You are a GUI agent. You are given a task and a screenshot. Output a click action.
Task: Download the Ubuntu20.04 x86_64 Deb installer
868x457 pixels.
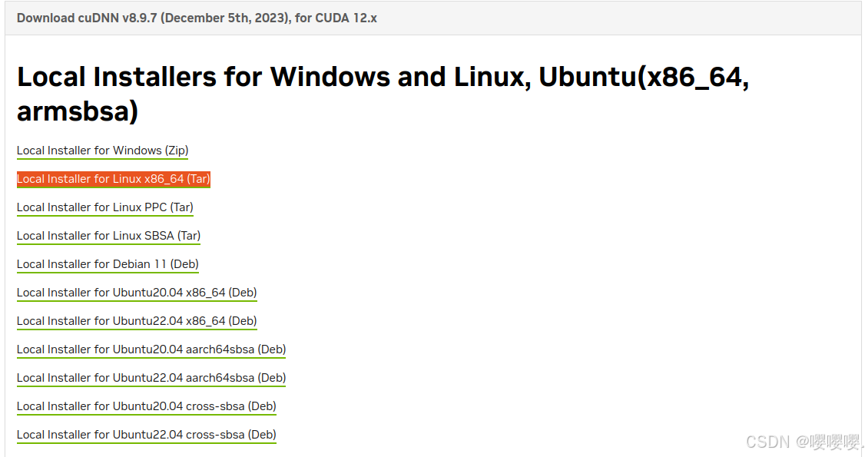click(x=137, y=293)
